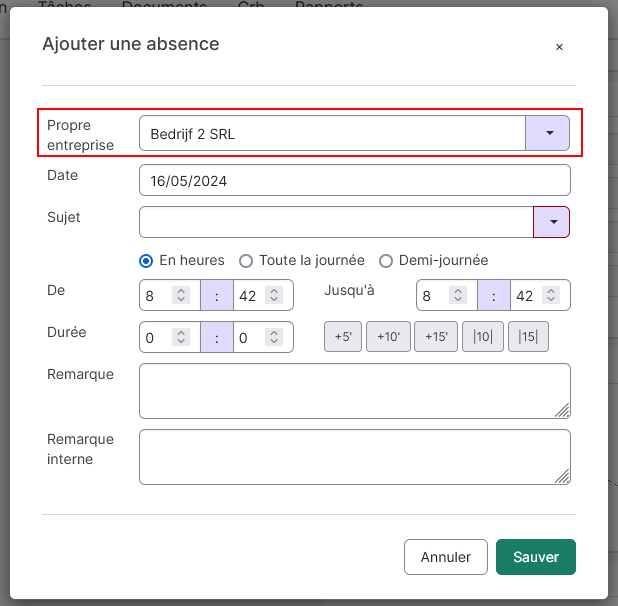Image resolution: width=618 pixels, height=606 pixels.
Task: Click inside the Sujet text field
Action: click(336, 222)
